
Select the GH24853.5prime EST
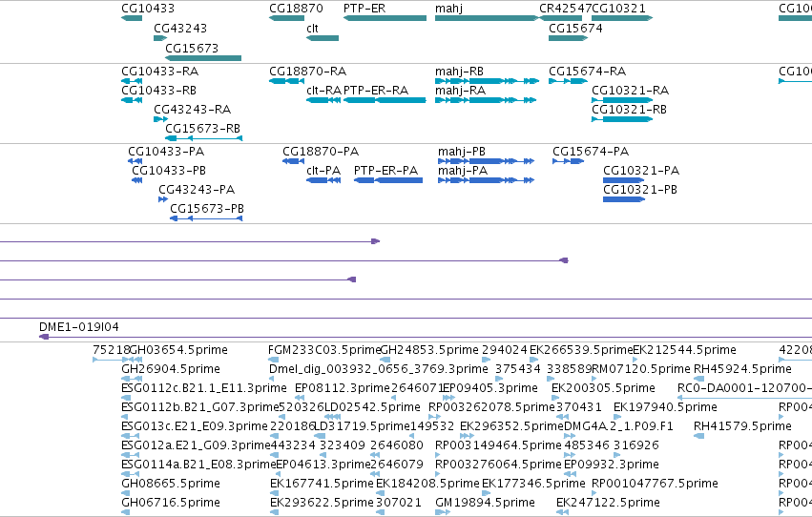coord(385,360)
